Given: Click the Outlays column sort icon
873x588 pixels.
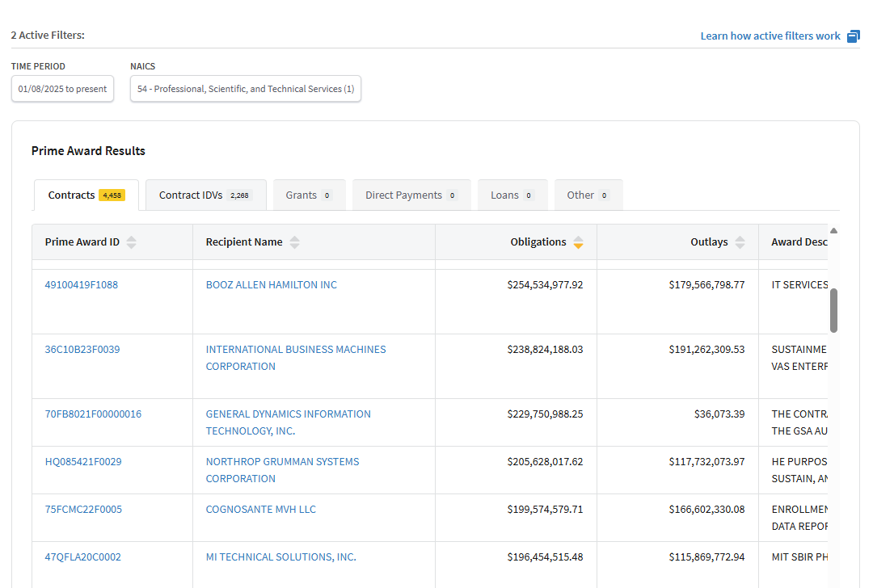Looking at the screenshot, I should 740,242.
